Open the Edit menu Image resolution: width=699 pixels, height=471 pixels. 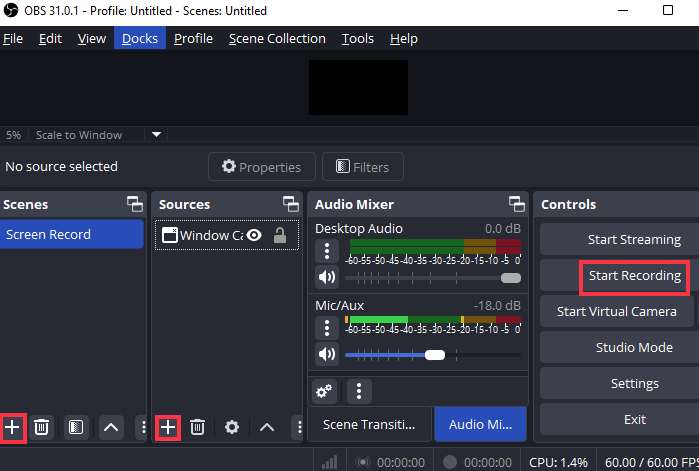click(x=50, y=39)
